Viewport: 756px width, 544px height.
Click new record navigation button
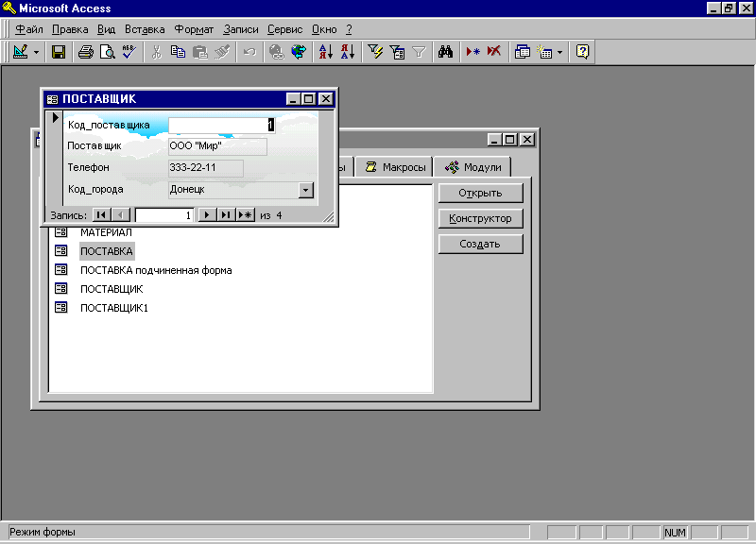[x=246, y=215]
